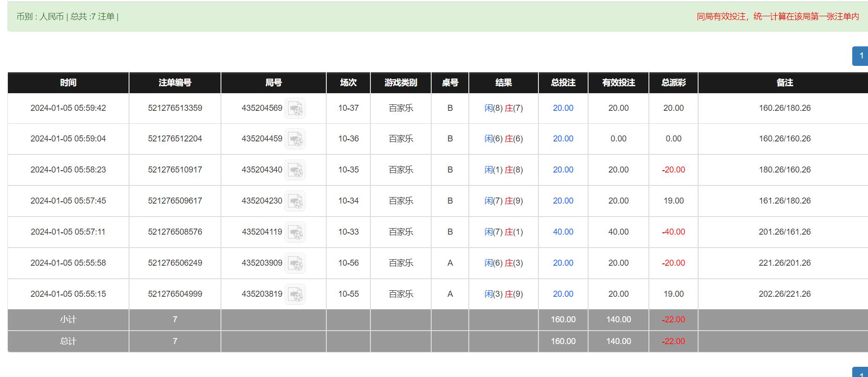This screenshot has width=868, height=377.
Task: Open video replay icon for round 435204569
Action: click(x=295, y=109)
